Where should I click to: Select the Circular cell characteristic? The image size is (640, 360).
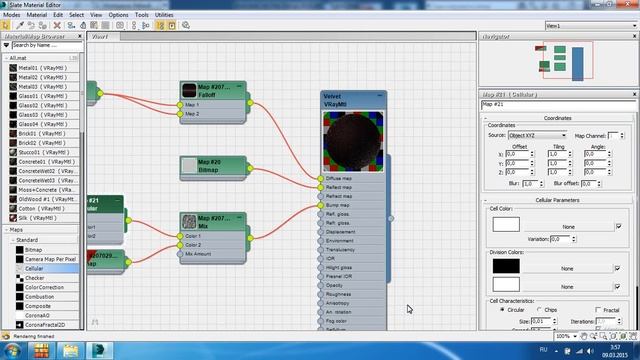(502, 310)
